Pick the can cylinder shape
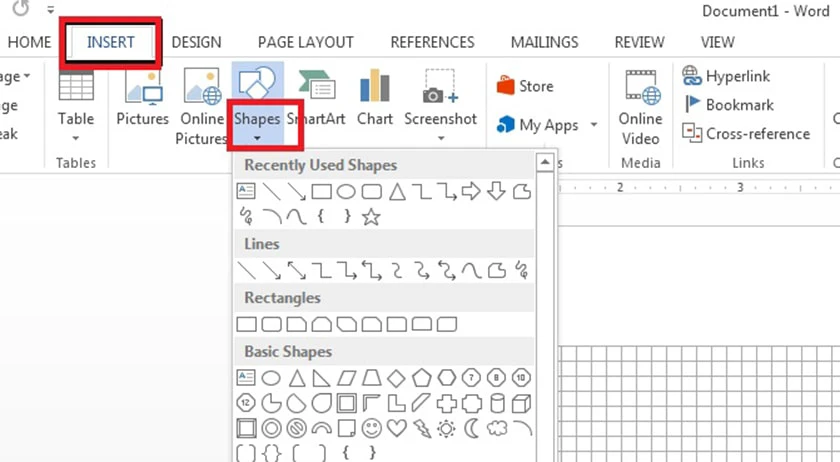This screenshot has height=462, width=840. point(497,404)
